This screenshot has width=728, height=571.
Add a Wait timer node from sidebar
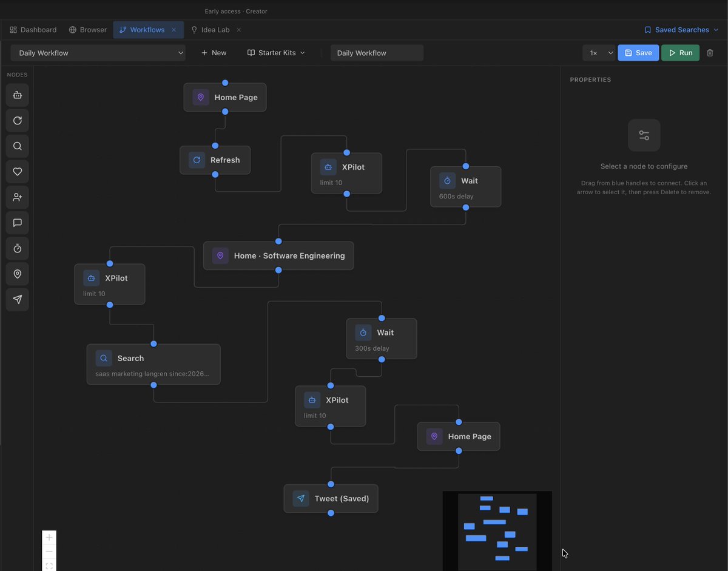[x=17, y=248]
